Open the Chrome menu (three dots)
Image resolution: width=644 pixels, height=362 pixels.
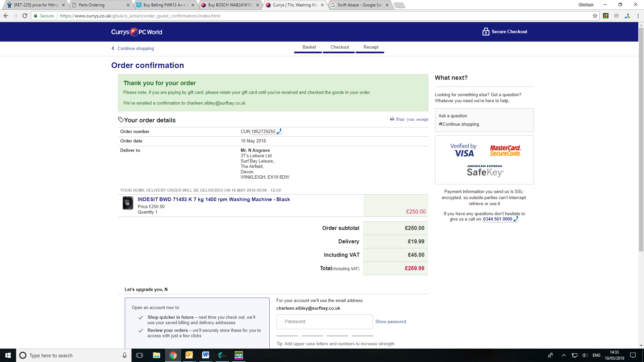tap(638, 16)
